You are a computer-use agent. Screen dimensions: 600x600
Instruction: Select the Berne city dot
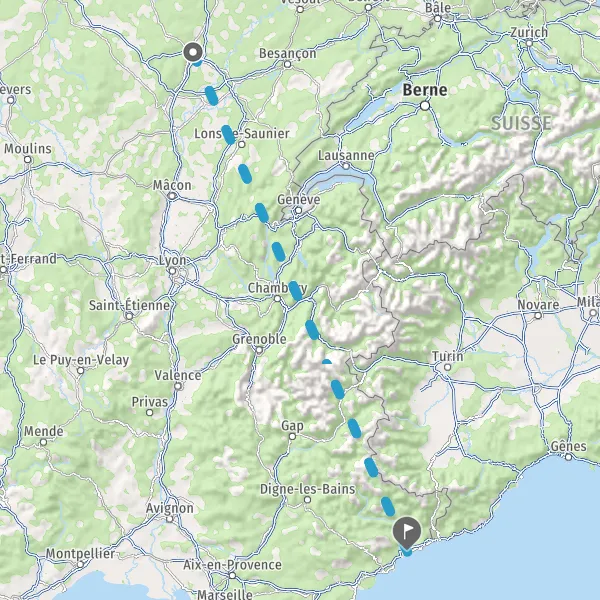[425, 106]
